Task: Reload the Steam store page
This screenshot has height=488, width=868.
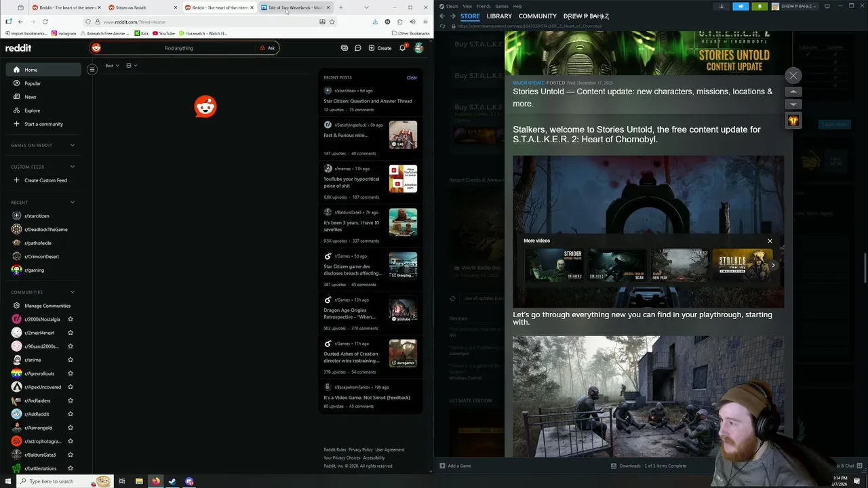Action: pos(443,26)
